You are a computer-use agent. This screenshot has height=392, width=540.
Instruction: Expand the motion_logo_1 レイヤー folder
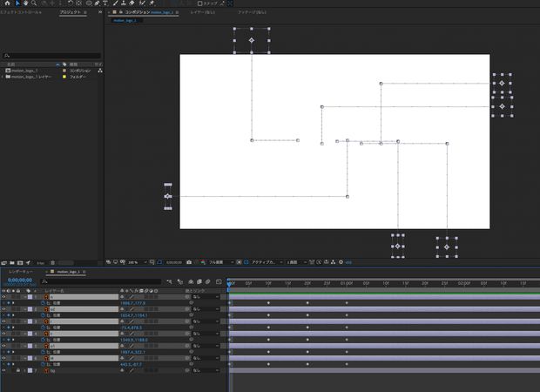pyautogui.click(x=3, y=77)
